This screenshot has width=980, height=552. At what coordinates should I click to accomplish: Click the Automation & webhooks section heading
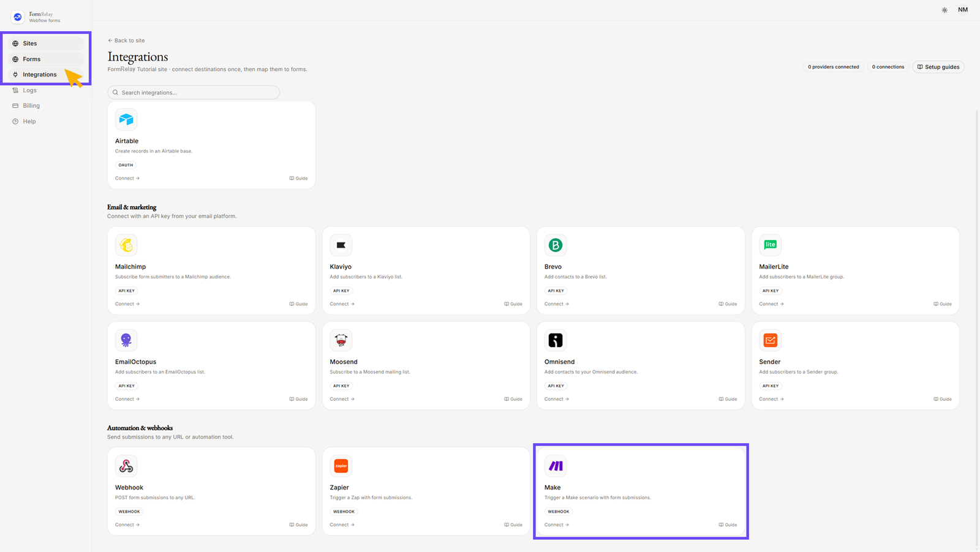pos(140,428)
